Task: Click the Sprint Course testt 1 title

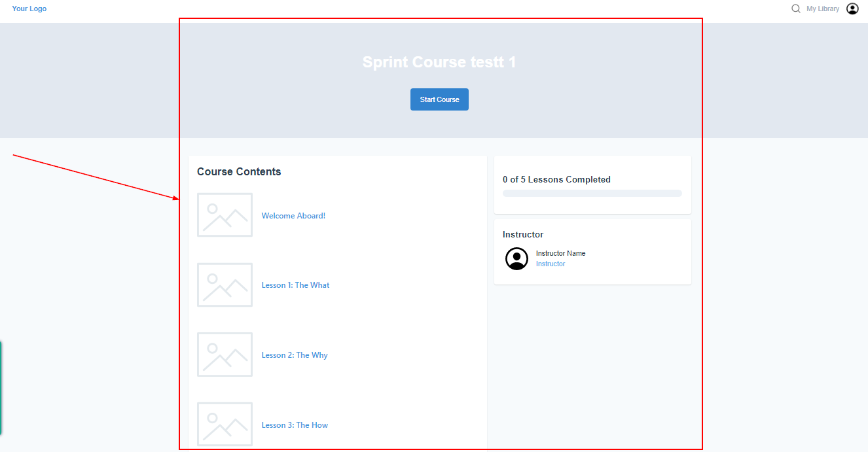Action: (439, 62)
